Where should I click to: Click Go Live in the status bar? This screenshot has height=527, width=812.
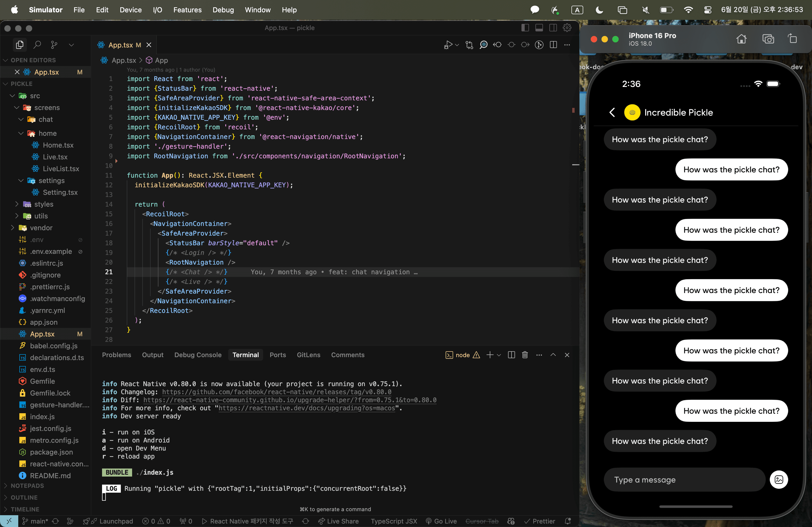pyautogui.click(x=441, y=521)
